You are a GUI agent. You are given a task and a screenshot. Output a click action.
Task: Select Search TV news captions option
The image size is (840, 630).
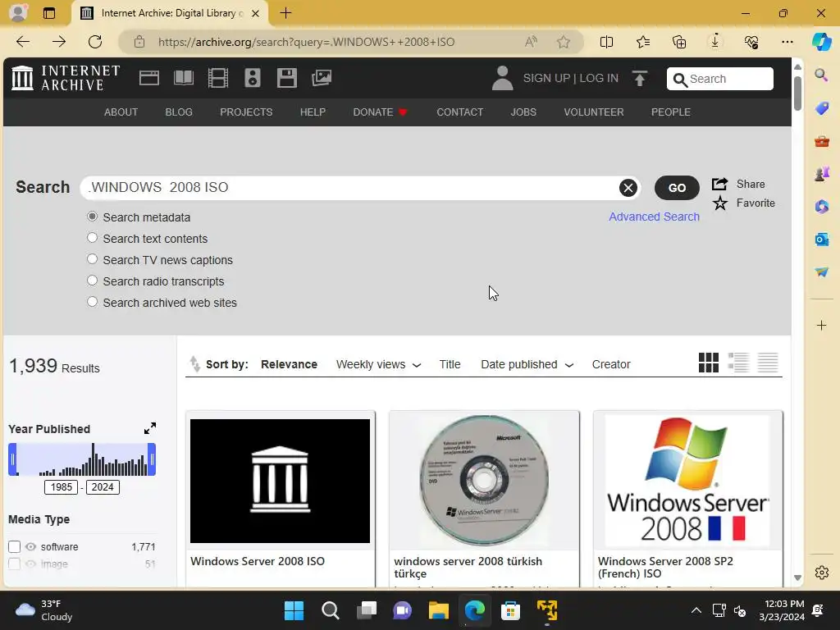(92, 258)
